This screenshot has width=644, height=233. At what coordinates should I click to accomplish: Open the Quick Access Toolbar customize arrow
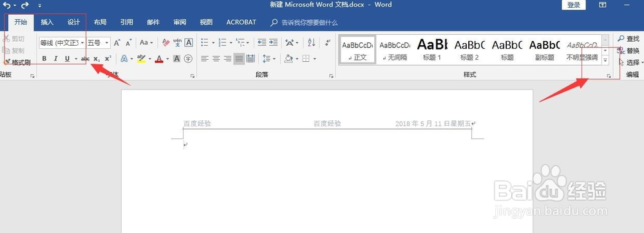(39, 6)
